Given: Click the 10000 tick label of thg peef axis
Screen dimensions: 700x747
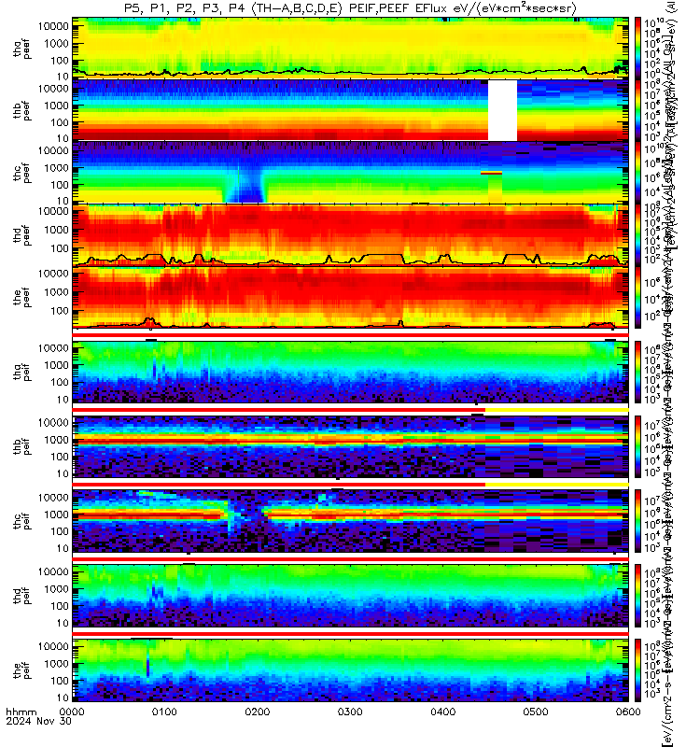Looking at the screenshot, I should point(53,27).
